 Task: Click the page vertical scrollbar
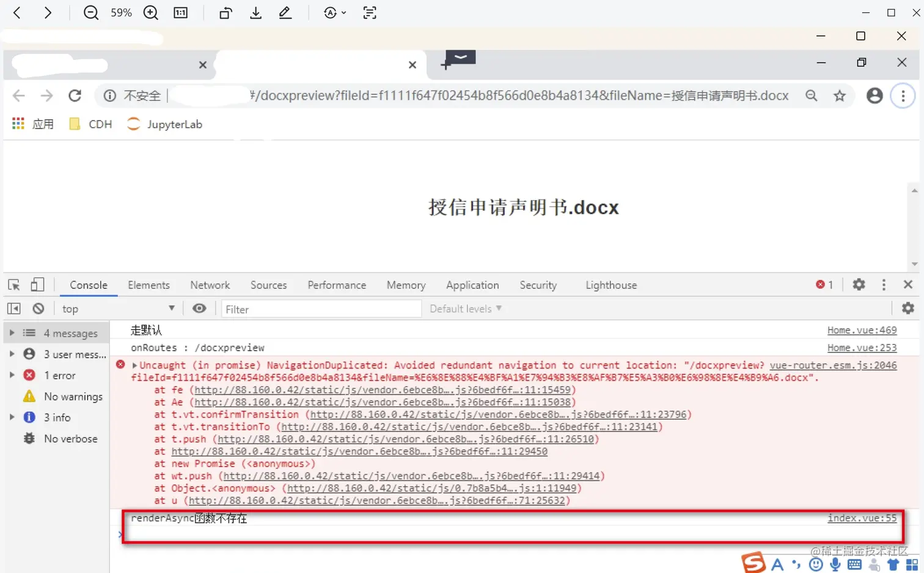[914, 227]
